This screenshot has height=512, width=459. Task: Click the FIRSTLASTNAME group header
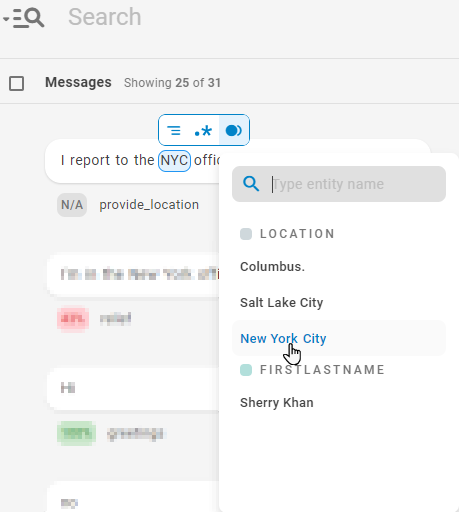point(322,370)
